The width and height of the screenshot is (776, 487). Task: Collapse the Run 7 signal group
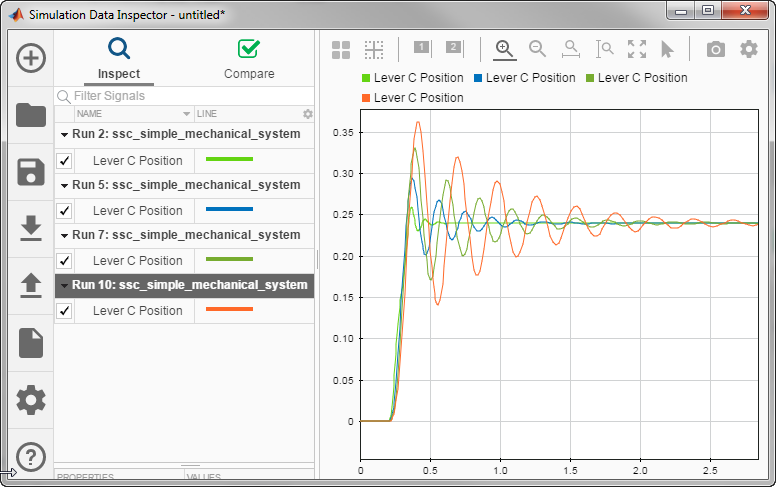click(x=65, y=235)
